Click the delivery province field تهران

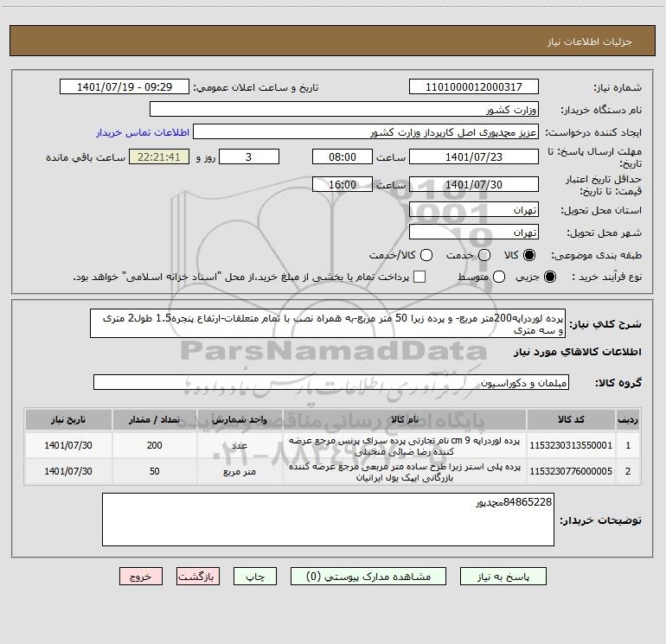point(474,210)
